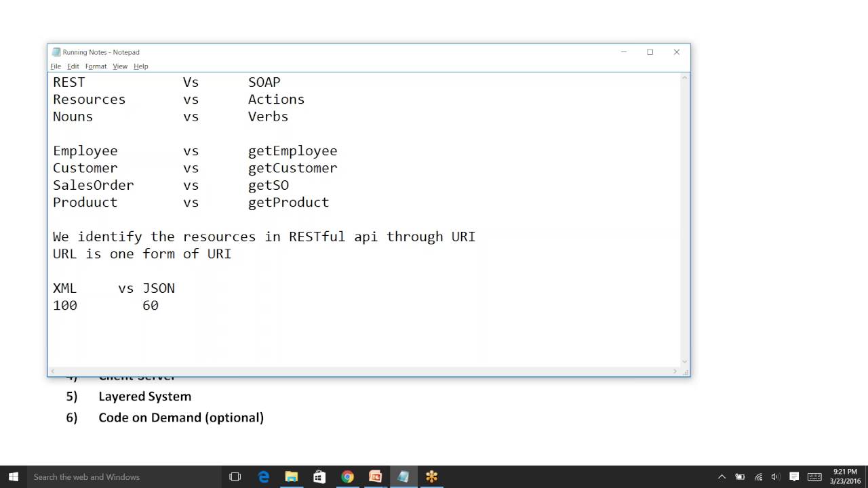Open the Wi-Fi network tray icon
Viewport: 868px width, 488px height.
758,477
